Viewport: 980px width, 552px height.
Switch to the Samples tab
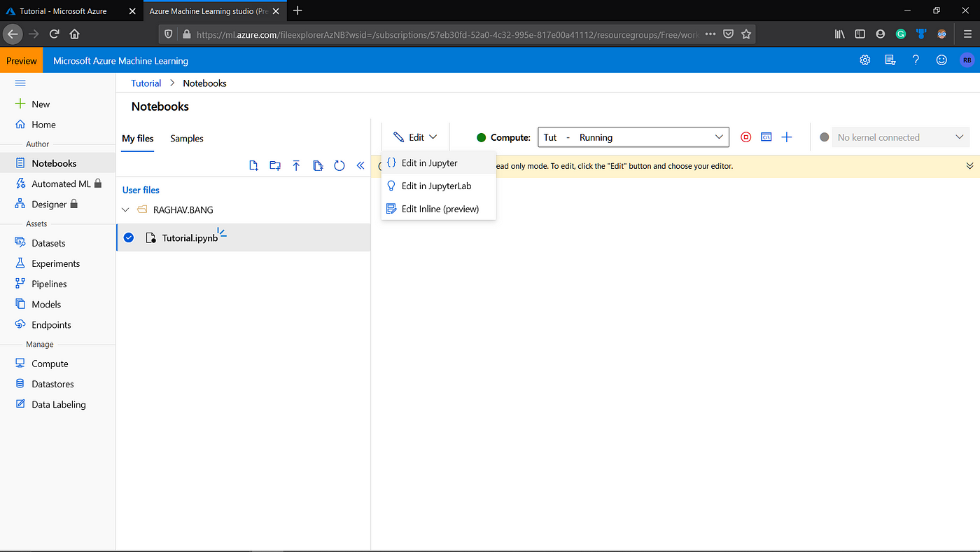pyautogui.click(x=187, y=139)
